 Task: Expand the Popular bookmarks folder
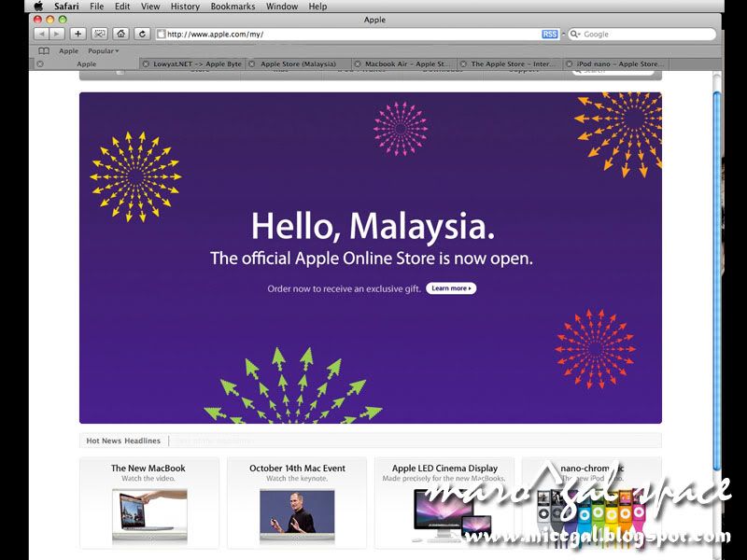(103, 51)
